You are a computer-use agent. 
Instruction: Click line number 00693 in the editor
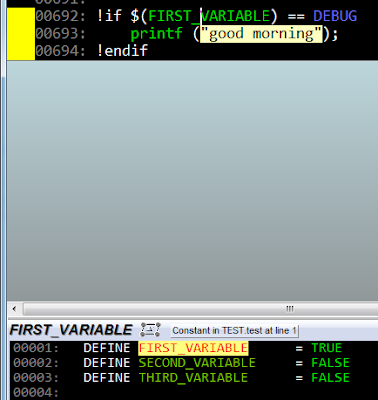point(60,34)
